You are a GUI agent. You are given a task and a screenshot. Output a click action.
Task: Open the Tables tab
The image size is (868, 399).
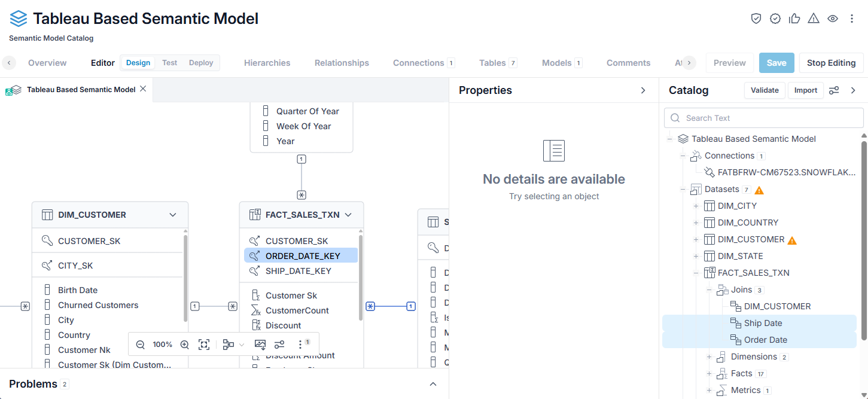click(498, 63)
